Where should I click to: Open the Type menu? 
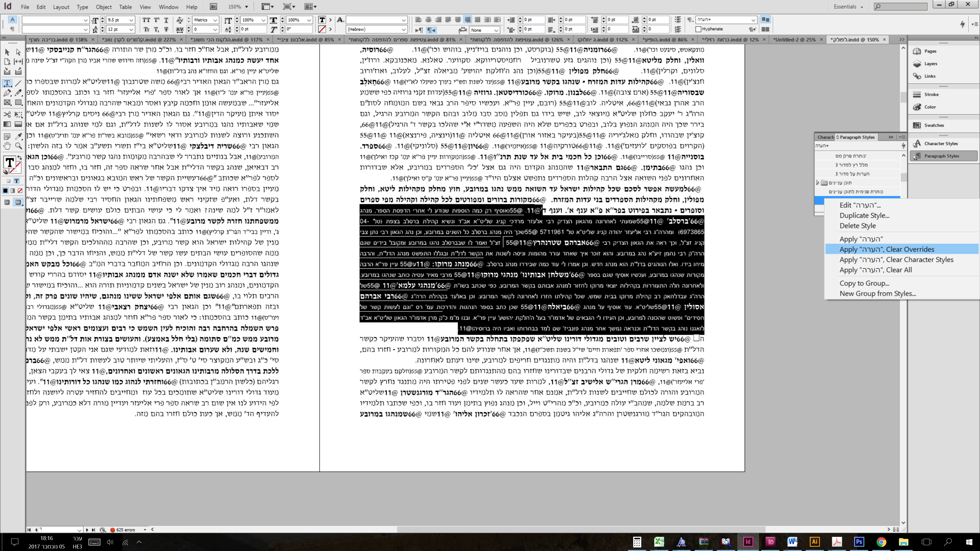pos(82,7)
